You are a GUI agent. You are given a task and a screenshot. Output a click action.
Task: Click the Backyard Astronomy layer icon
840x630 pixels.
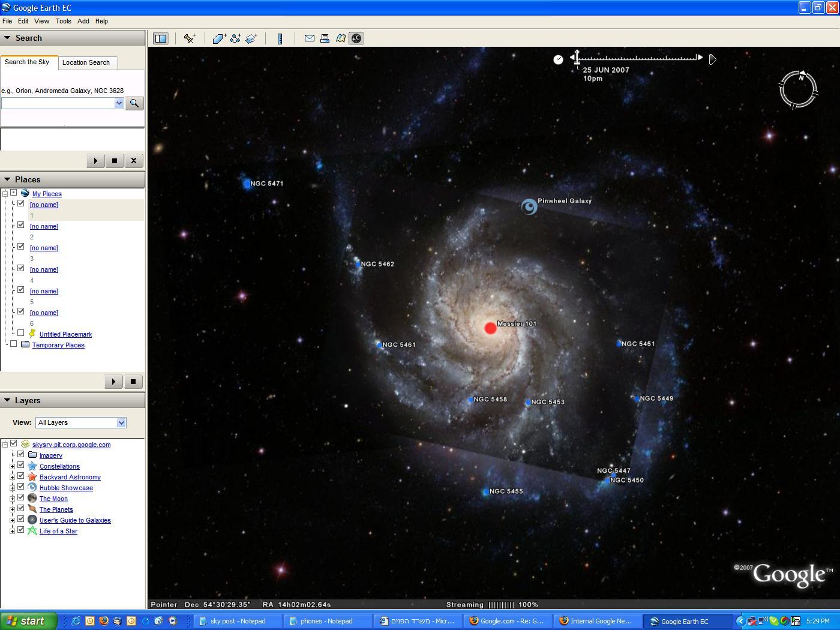[x=32, y=477]
